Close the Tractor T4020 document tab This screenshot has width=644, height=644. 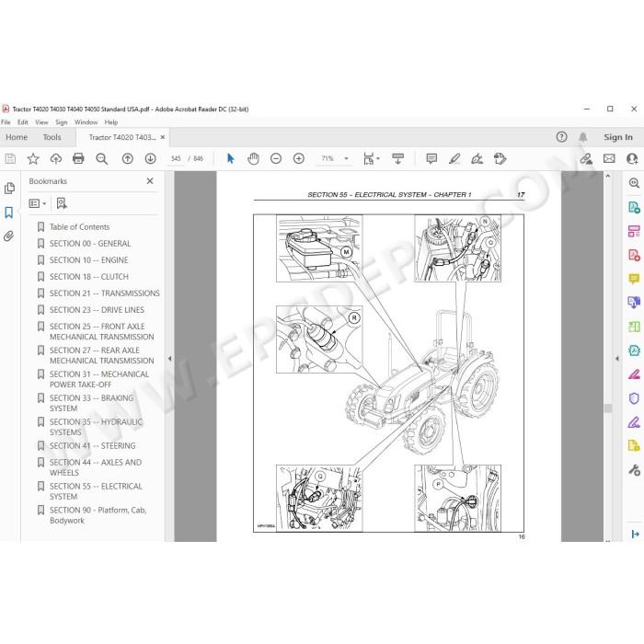click(x=163, y=137)
